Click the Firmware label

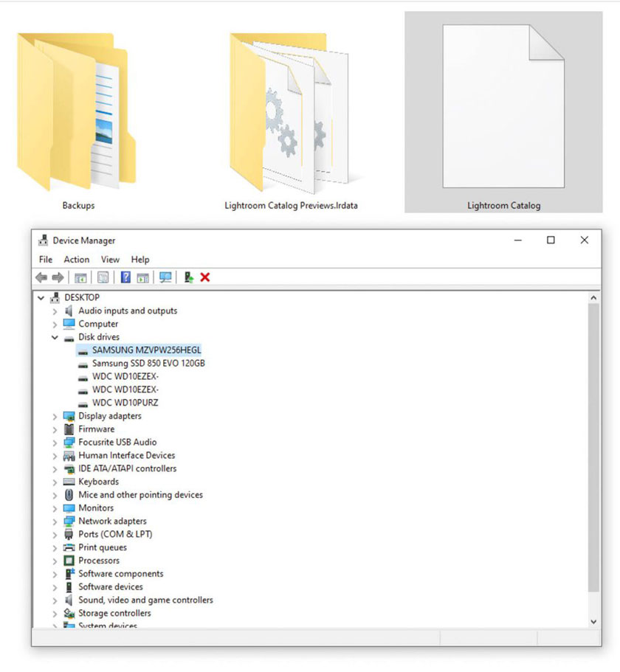(97, 429)
